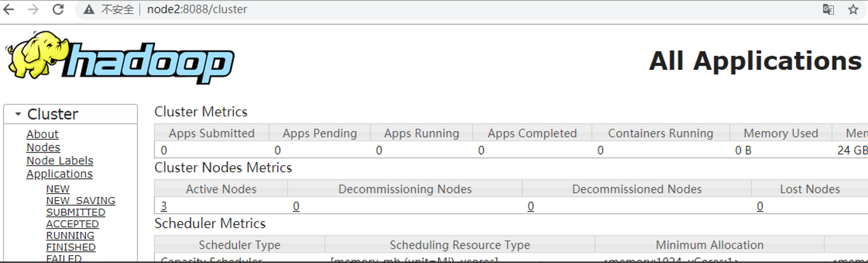Image resolution: width=868 pixels, height=263 pixels.
Task: Click the Apps Pending column header
Action: click(x=320, y=133)
